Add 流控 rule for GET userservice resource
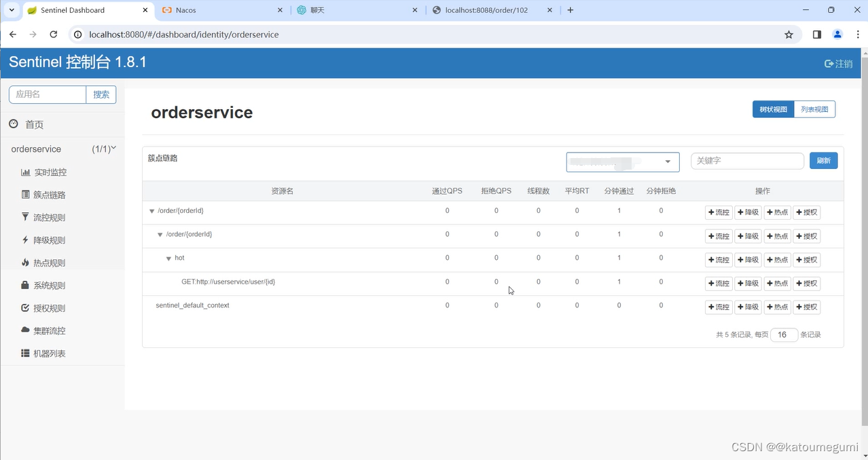The image size is (868, 460). coord(719,284)
